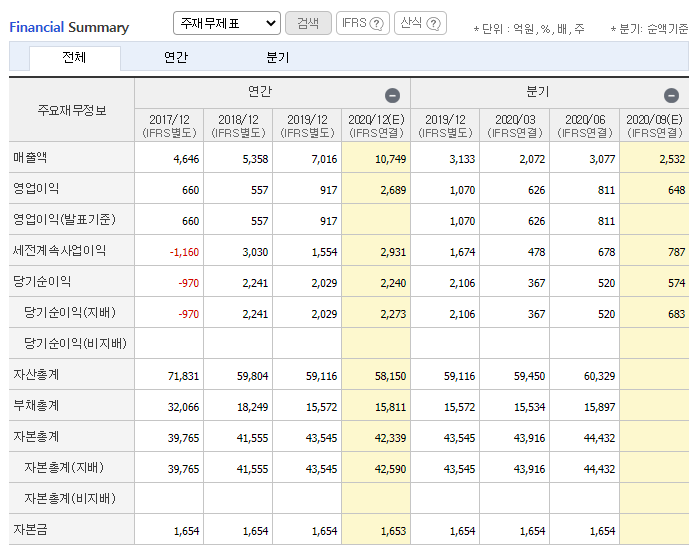Select the 부채총계 row label

(x=36, y=405)
